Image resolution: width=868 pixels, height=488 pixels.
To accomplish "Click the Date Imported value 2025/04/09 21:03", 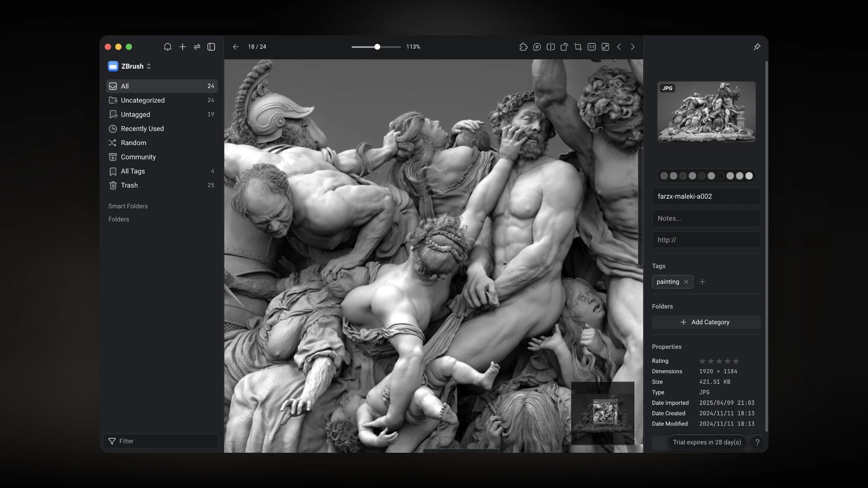I will click(x=726, y=403).
